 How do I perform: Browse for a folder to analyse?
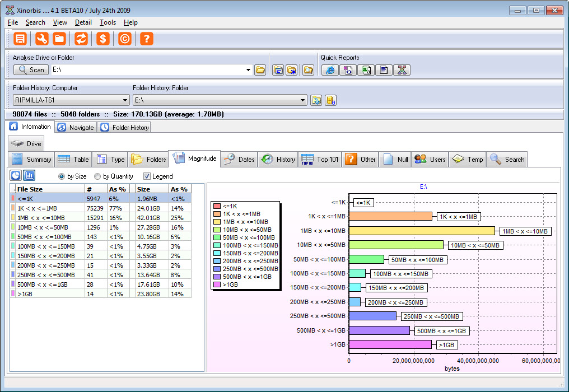[x=260, y=70]
